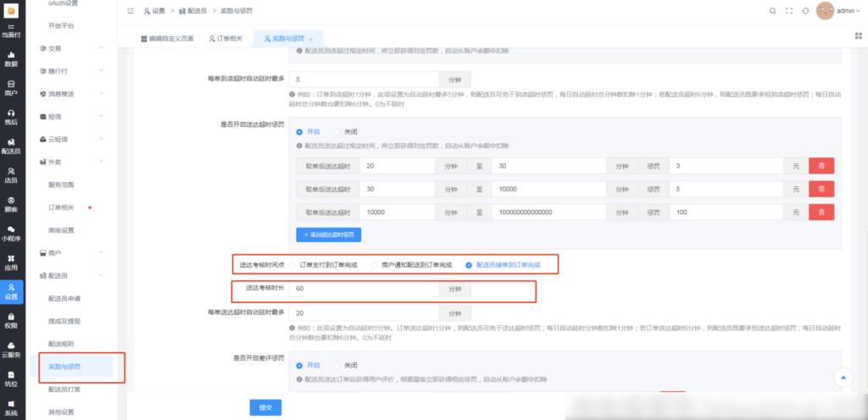The width and height of the screenshot is (868, 420).
Task: Click 设置 in the breadcrumb
Action: tap(154, 10)
